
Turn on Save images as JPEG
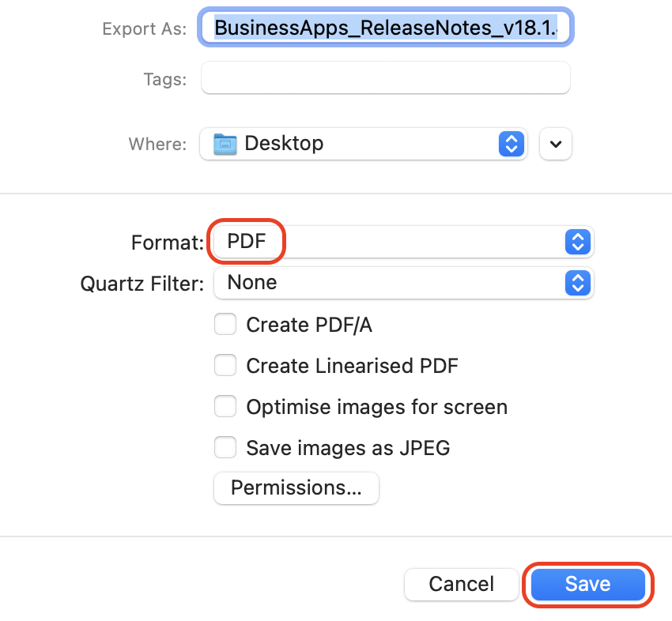[225, 447]
